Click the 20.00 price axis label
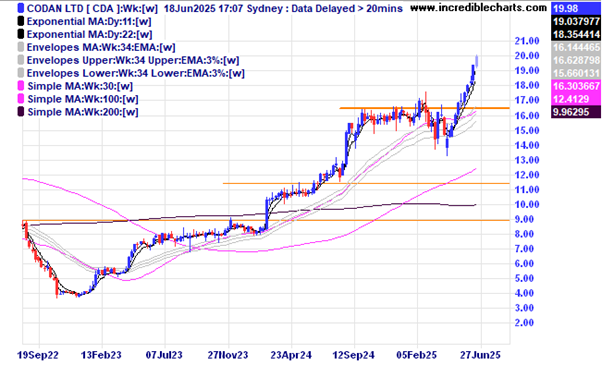The width and height of the screenshot is (602, 365). [527, 56]
